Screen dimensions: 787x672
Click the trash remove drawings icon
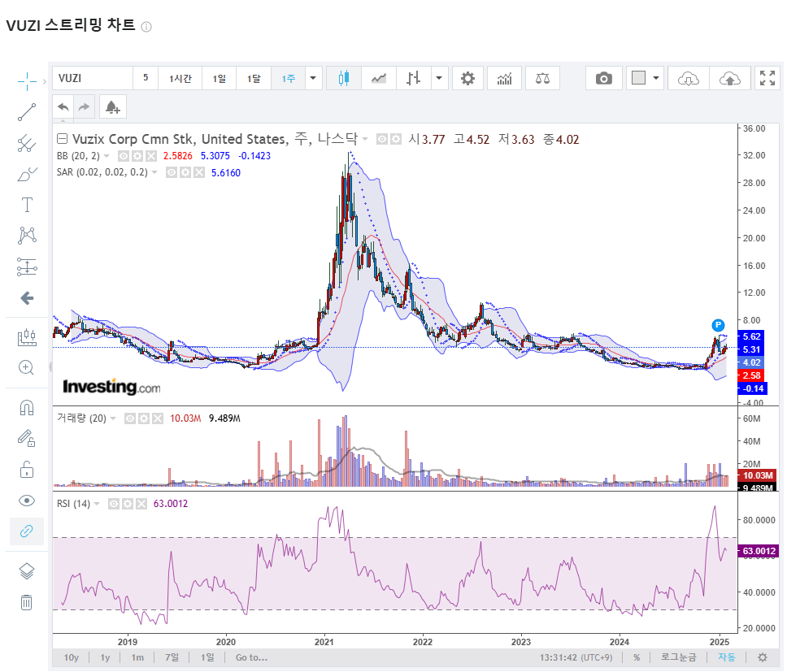27,602
